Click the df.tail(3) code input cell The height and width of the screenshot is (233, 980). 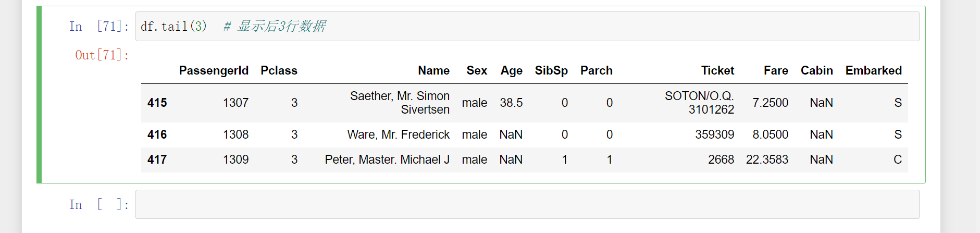tap(527, 26)
